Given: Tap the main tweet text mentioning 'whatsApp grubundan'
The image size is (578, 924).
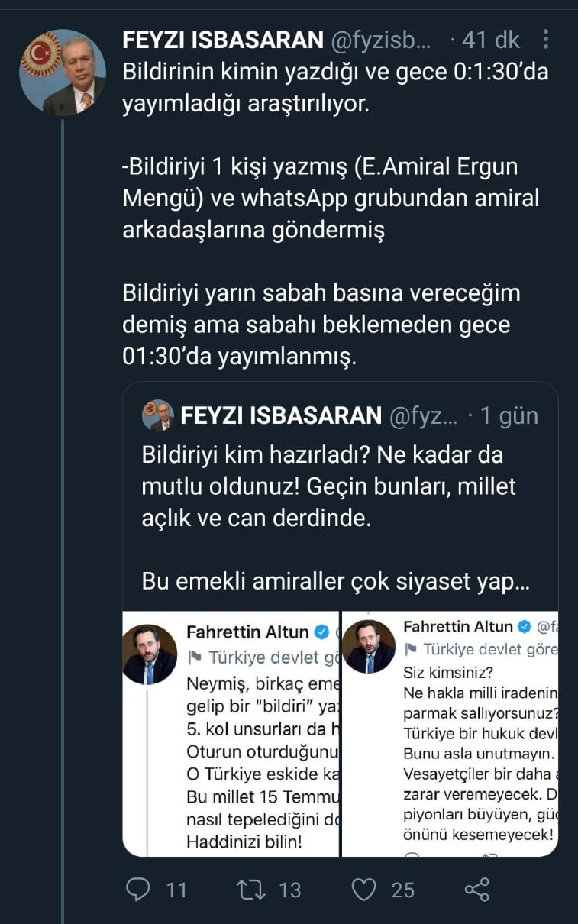Looking at the screenshot, I should [331, 198].
